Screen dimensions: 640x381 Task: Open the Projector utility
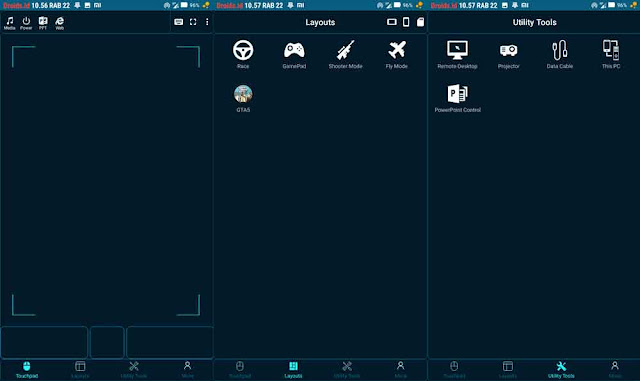509,54
